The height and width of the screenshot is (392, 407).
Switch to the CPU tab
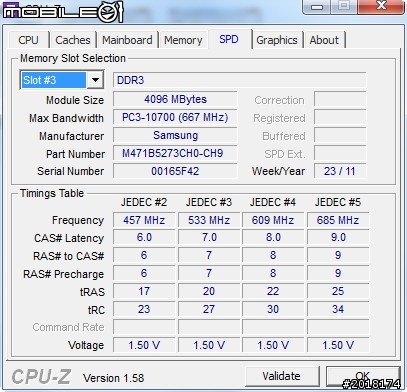29,40
